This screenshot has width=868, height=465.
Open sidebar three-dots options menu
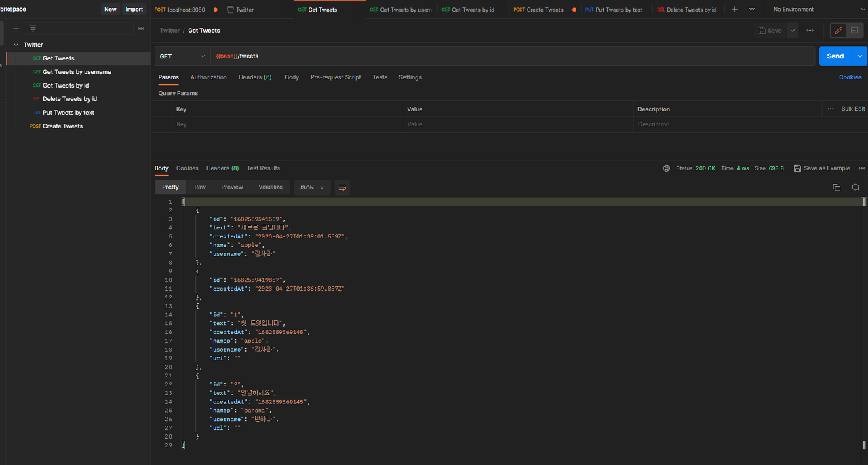(140, 29)
